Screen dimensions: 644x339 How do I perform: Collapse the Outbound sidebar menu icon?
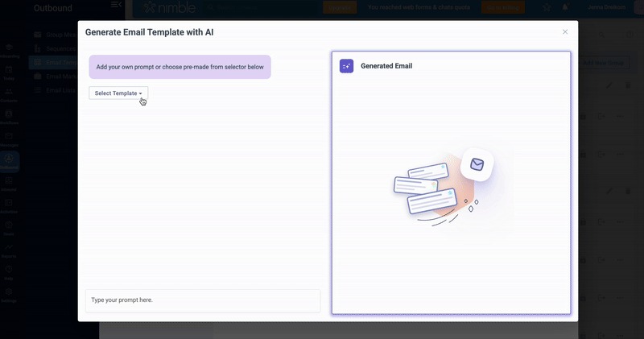[117, 6]
